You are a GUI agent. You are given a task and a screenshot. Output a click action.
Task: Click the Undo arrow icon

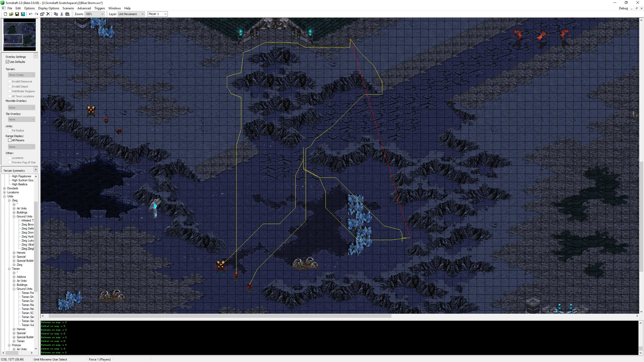[x=30, y=14]
